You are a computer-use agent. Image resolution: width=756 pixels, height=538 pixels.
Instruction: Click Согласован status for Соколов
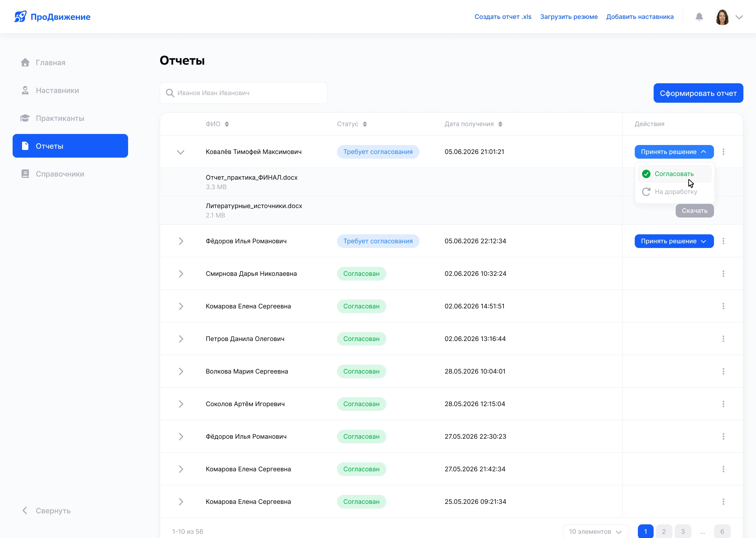(x=361, y=404)
